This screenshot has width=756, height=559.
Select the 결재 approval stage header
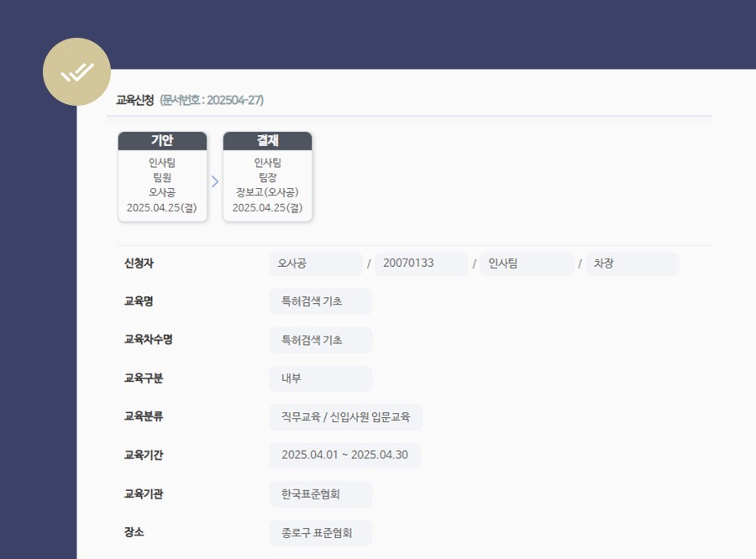click(x=267, y=140)
